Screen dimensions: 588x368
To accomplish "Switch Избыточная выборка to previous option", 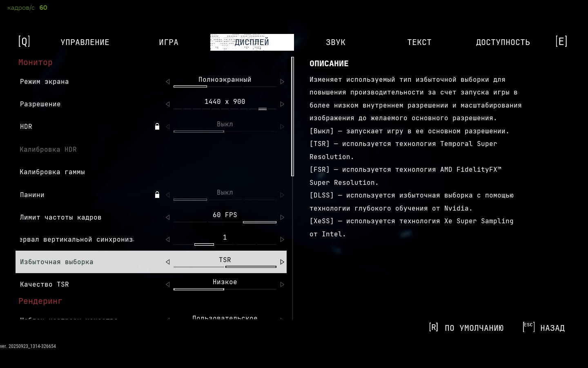I will click(x=167, y=262).
